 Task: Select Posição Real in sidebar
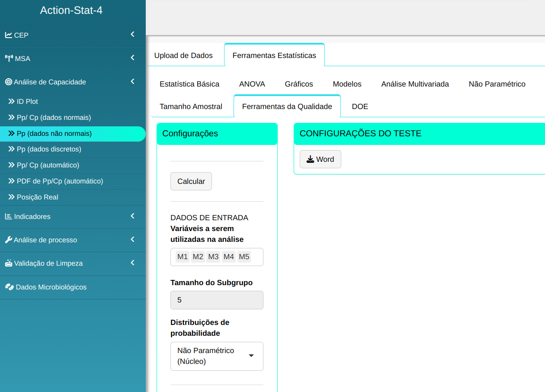click(37, 197)
